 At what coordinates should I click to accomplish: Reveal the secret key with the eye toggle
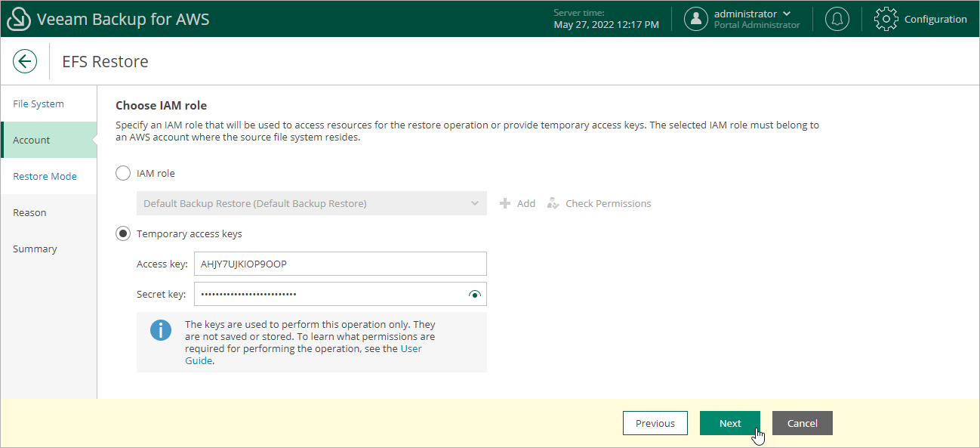pyautogui.click(x=475, y=294)
